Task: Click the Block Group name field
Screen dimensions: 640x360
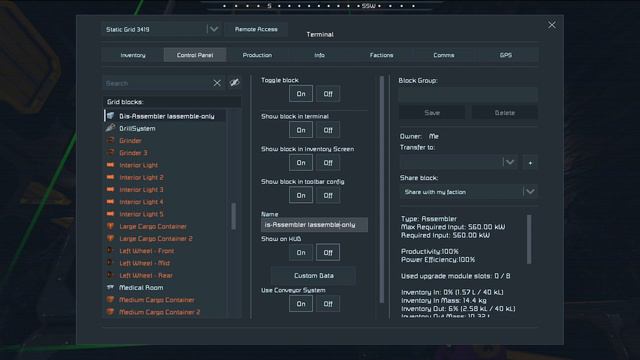Action: pos(468,95)
